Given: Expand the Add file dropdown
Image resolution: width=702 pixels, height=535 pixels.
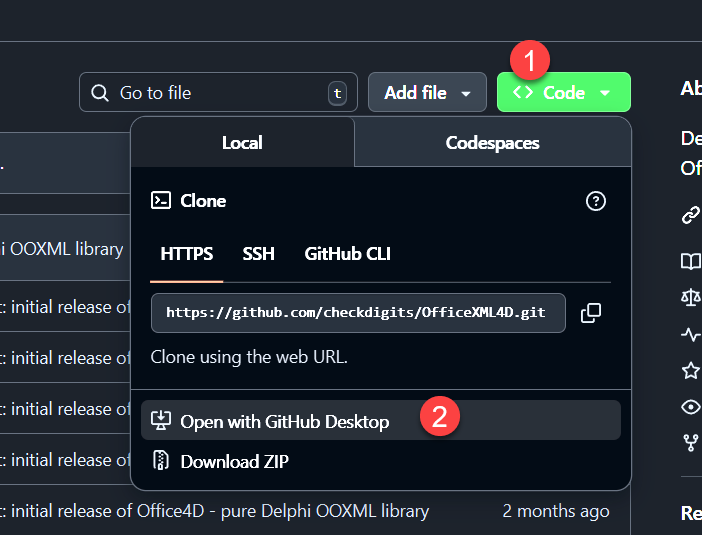Looking at the screenshot, I should point(427,92).
